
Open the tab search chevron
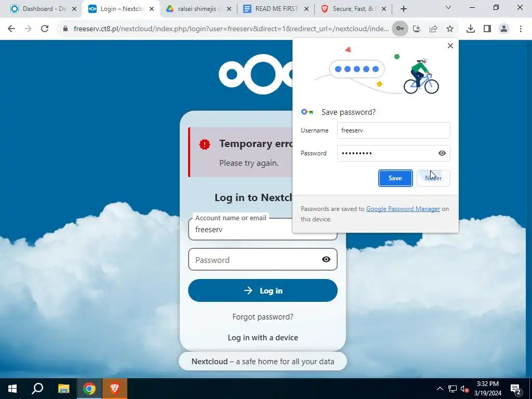pyautogui.click(x=448, y=8)
